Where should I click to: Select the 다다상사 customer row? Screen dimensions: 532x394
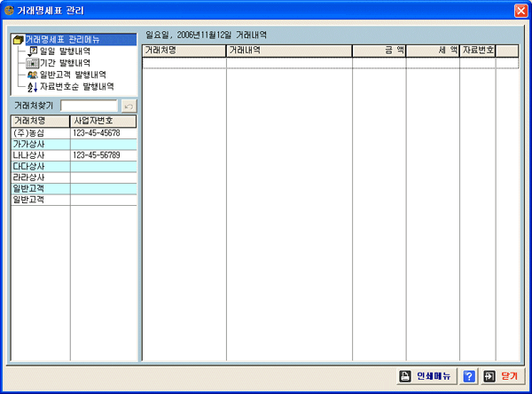point(74,167)
